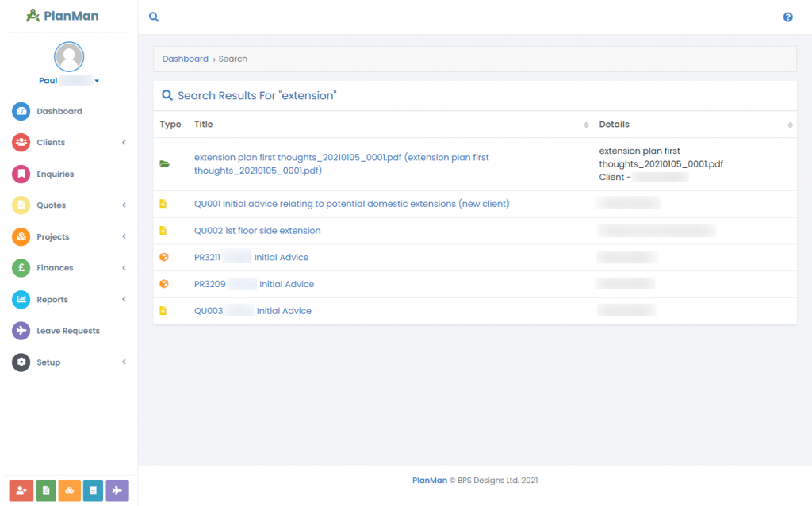The height and width of the screenshot is (506, 812).
Task: Click the Leave Requests plane icon in sidebar
Action: (x=21, y=331)
